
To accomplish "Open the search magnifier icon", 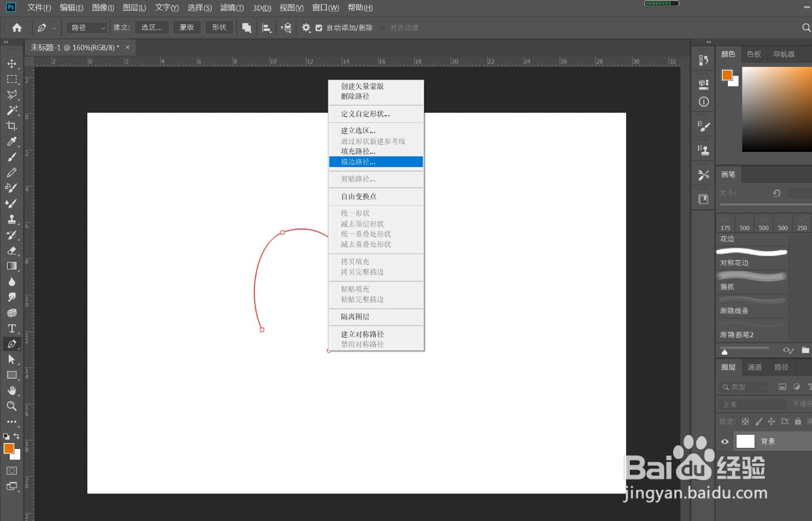I will 806,27.
